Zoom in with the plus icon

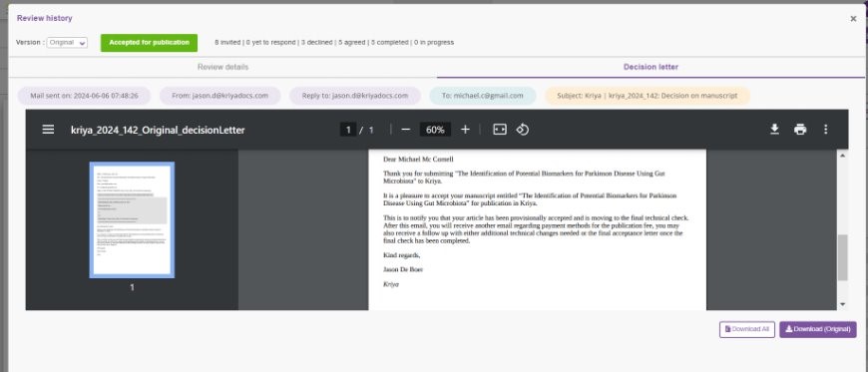[465, 130]
